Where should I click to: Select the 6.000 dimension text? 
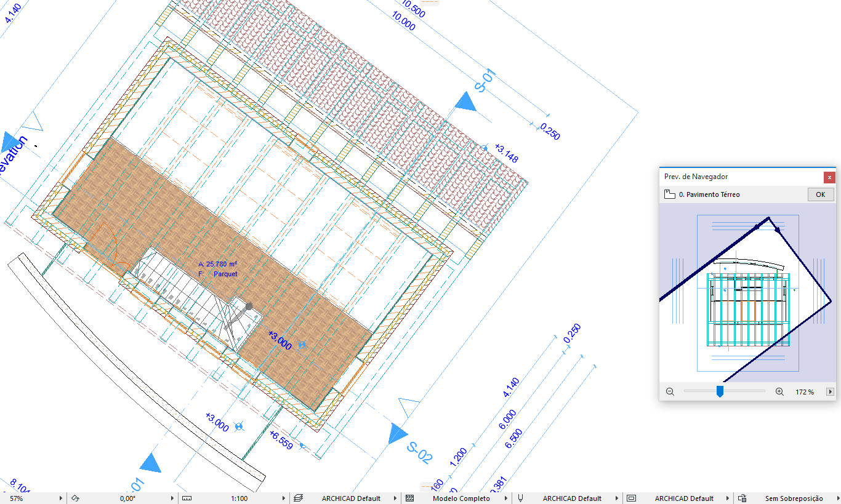coord(508,419)
